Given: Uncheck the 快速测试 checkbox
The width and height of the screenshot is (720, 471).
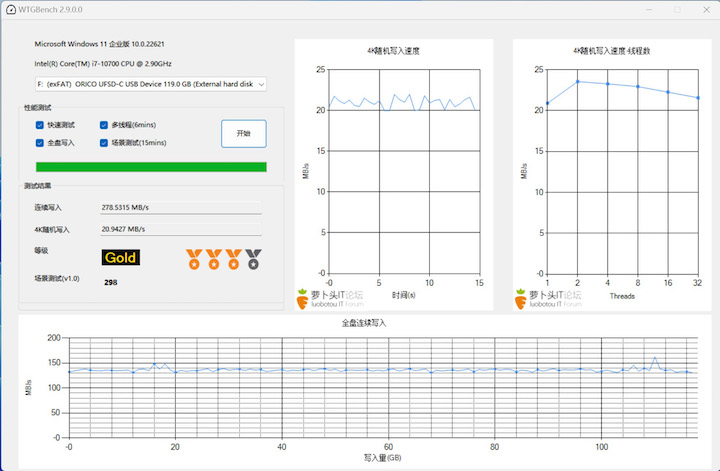Looking at the screenshot, I should pyautogui.click(x=40, y=125).
